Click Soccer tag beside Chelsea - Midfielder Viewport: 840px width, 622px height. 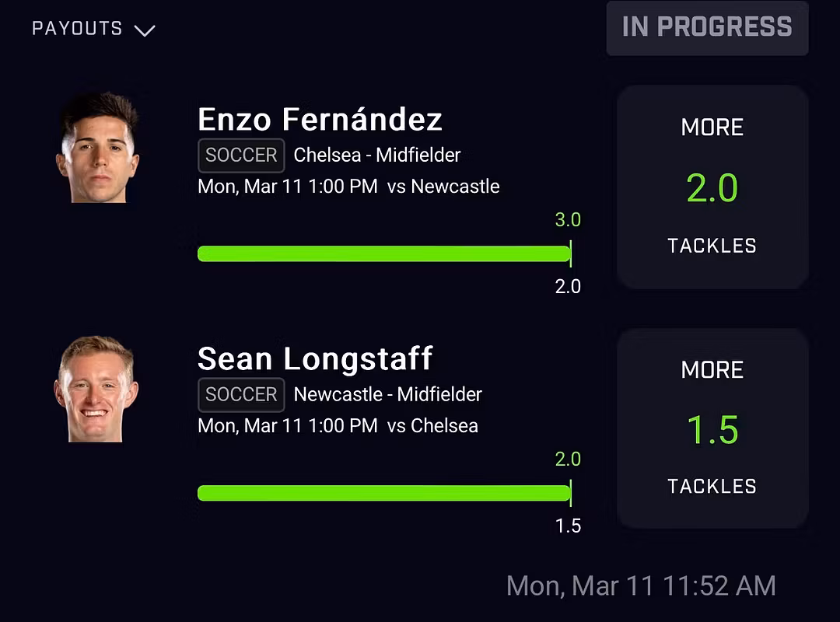[241, 155]
